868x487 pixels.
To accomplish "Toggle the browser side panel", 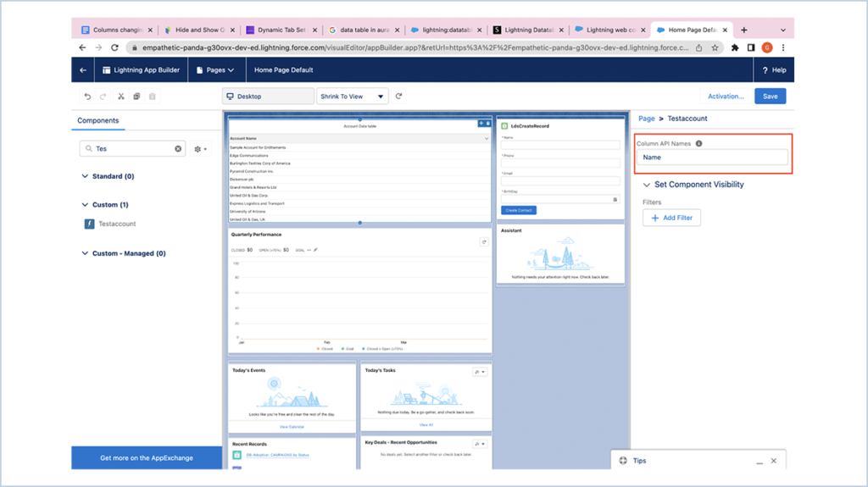I will click(x=751, y=47).
